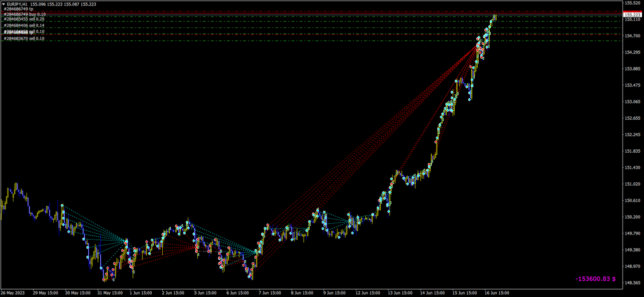Viewport: 644px width, 297px height.
Task: Click the 149.790 price scale value
Action: tap(633, 234)
